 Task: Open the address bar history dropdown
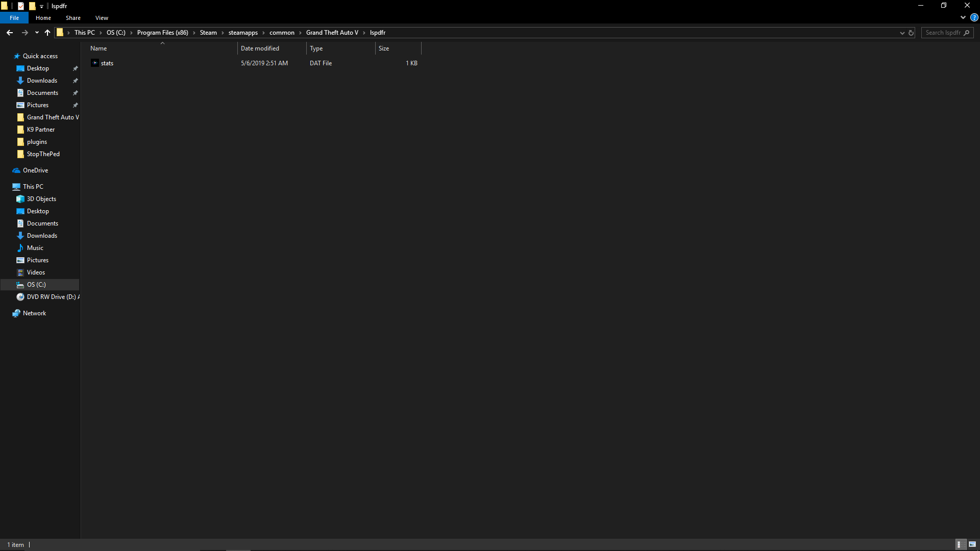(x=902, y=33)
